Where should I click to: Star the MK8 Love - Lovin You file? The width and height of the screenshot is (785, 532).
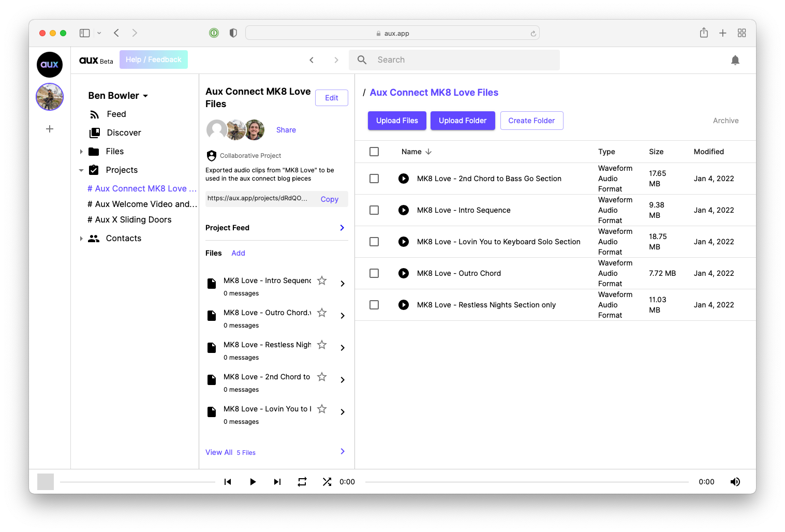pos(322,409)
